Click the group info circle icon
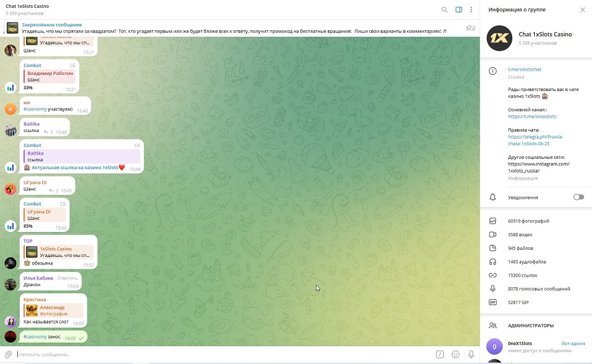The image size is (592, 364). [x=493, y=71]
